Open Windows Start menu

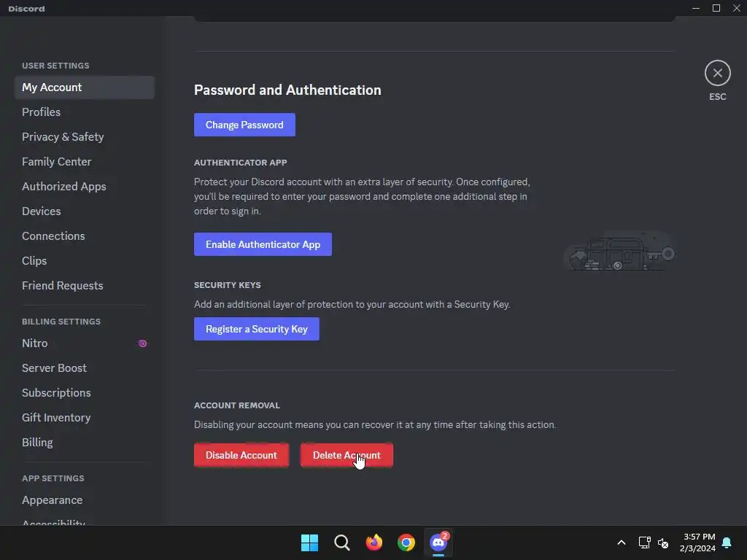tap(309, 542)
